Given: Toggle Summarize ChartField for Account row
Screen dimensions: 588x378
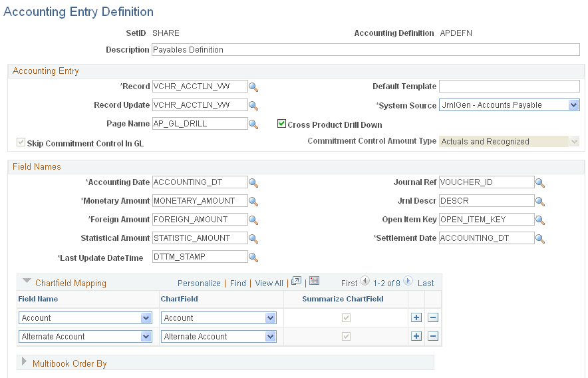Looking at the screenshot, I should (x=346, y=318).
